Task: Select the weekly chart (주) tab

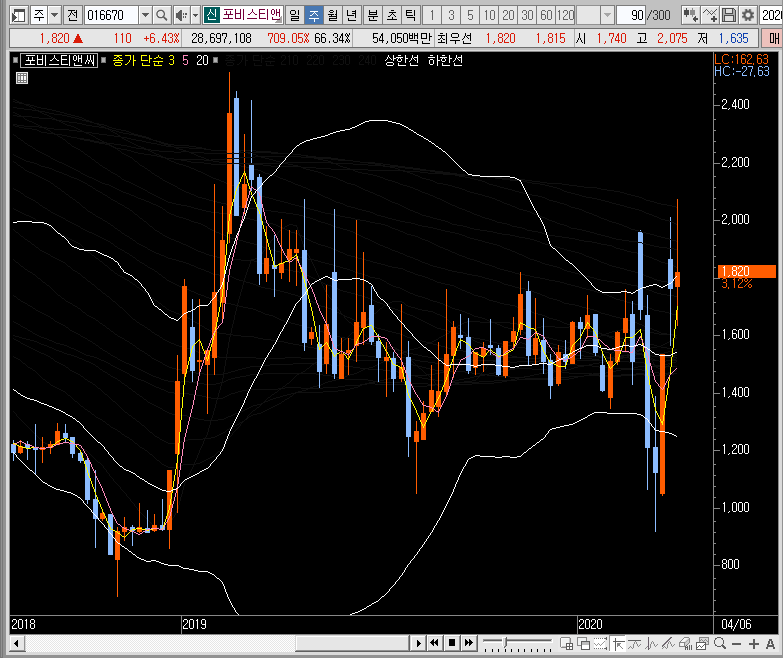Action: click(x=314, y=15)
